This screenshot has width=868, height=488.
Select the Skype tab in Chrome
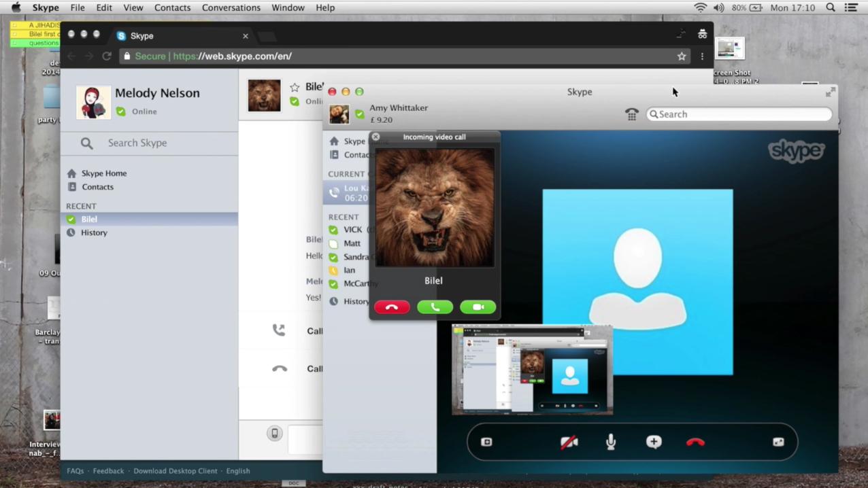182,36
